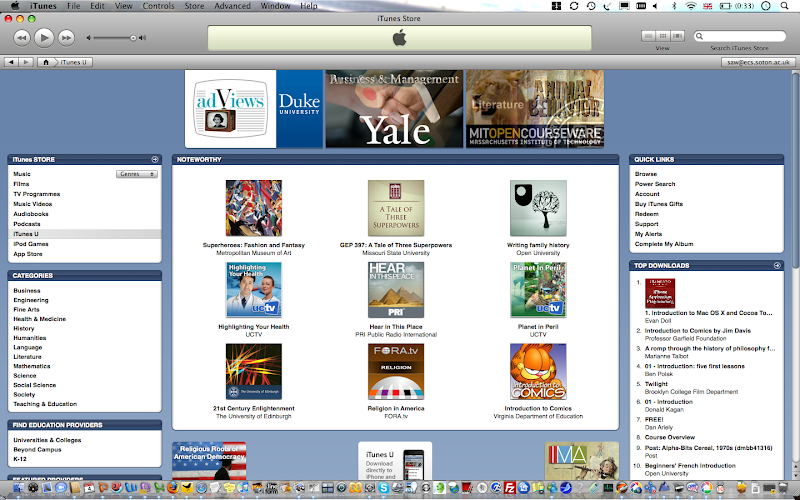Open the Mathematics category

tap(32, 366)
